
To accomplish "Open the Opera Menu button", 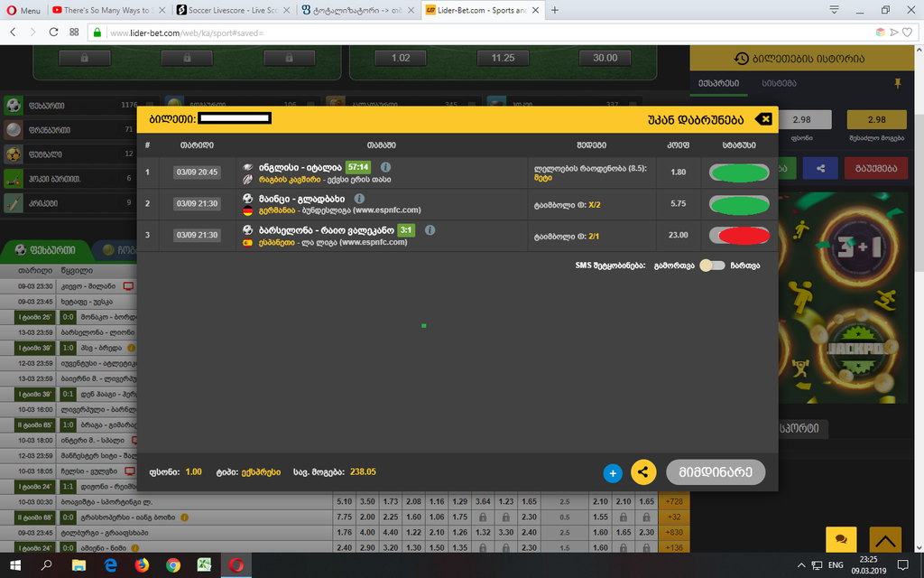I will pyautogui.click(x=23, y=10).
